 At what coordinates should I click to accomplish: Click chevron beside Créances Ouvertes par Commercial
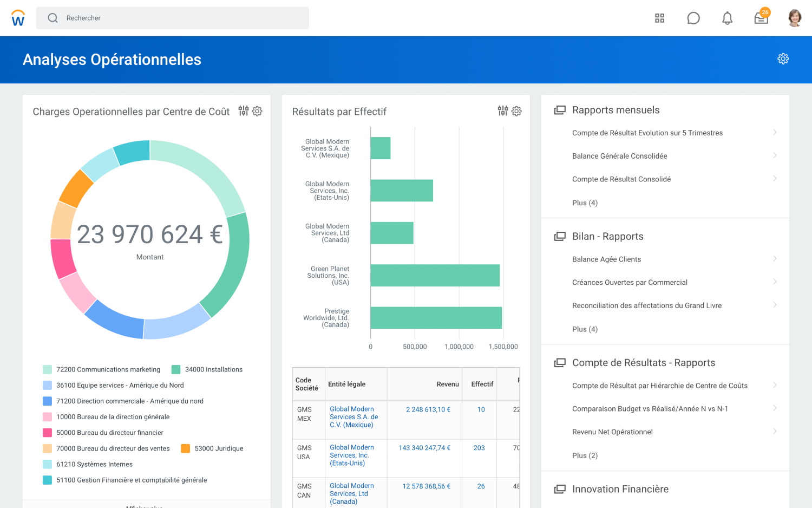775,282
